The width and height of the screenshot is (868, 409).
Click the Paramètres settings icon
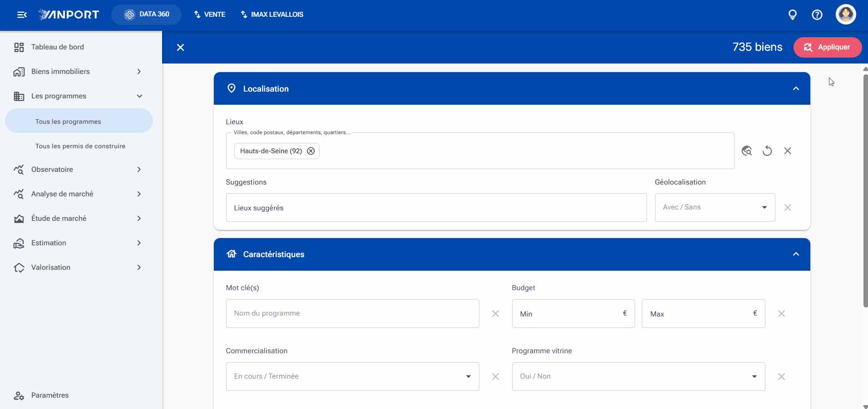coord(19,395)
